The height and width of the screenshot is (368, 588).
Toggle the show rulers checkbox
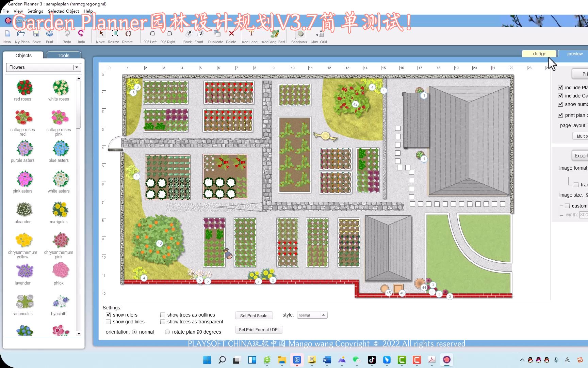[108, 315]
